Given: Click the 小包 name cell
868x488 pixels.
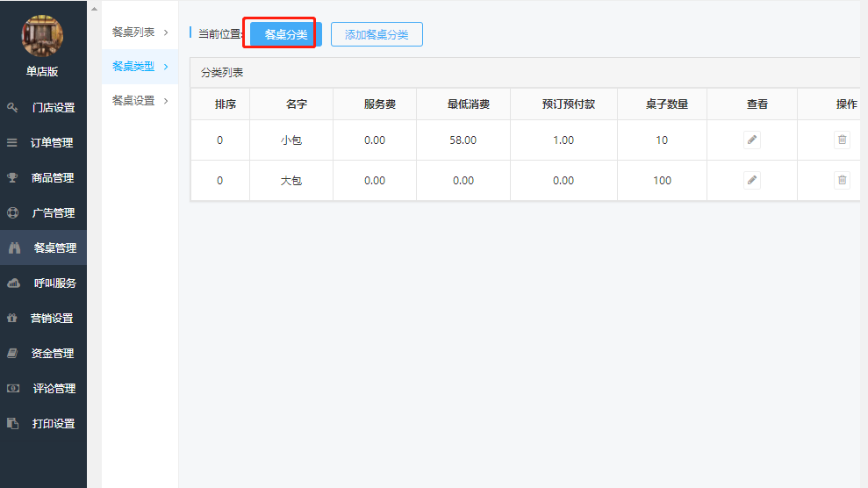Looking at the screenshot, I should (291, 140).
